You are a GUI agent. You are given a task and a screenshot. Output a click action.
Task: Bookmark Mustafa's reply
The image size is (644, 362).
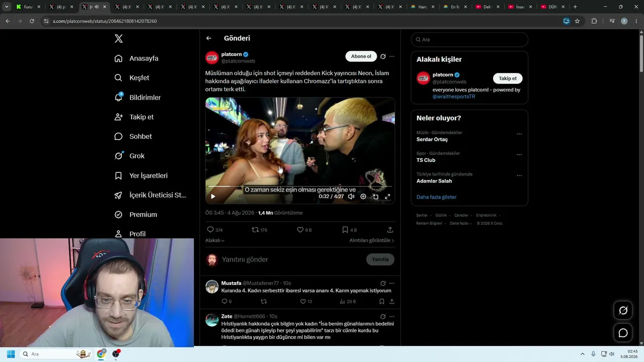tap(382, 302)
